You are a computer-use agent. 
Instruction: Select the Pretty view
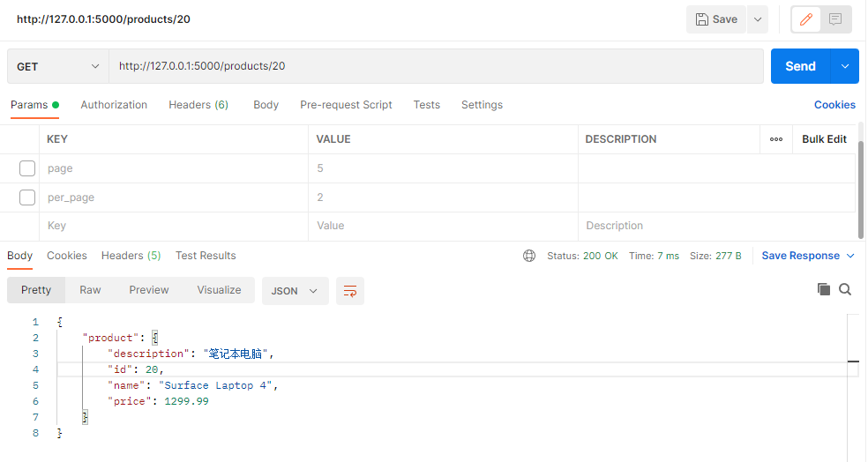[36, 290]
